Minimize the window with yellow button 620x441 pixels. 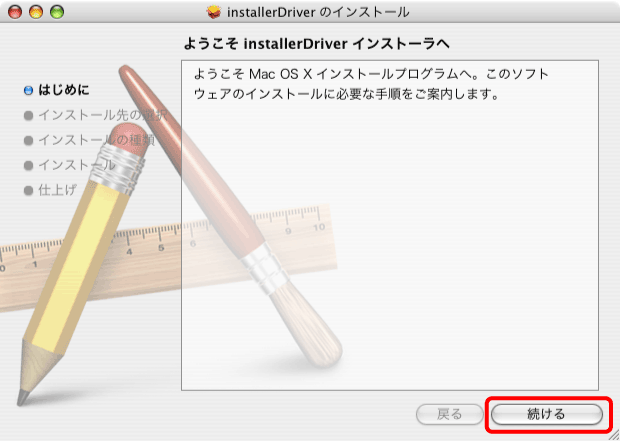click(x=36, y=12)
